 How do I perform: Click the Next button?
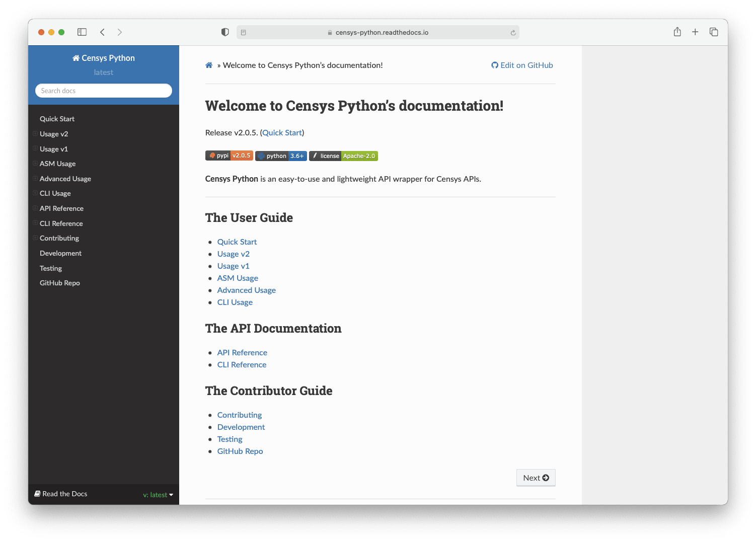[536, 478]
